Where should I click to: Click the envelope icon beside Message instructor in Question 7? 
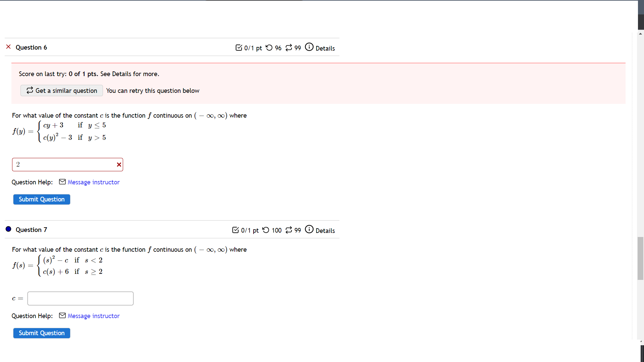pos(62,315)
